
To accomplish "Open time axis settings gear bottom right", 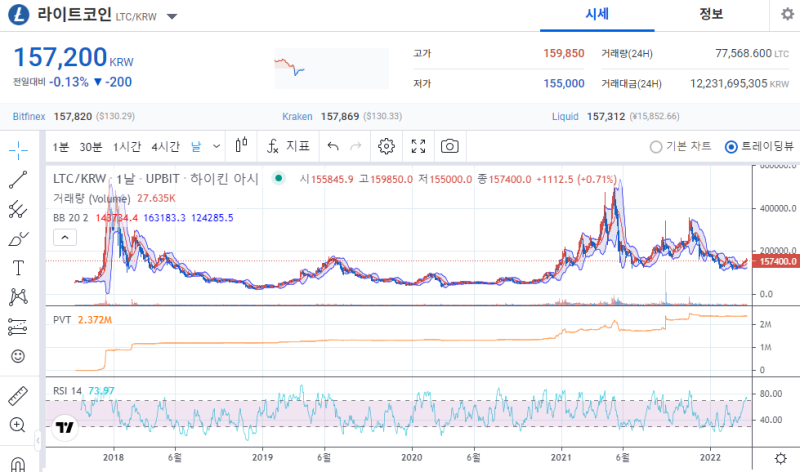I will [781, 458].
